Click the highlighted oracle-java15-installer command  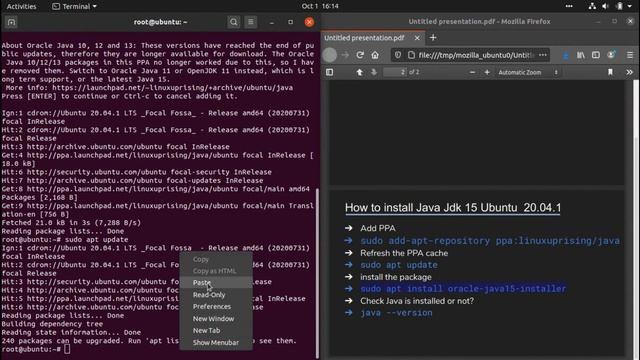[x=463, y=289]
